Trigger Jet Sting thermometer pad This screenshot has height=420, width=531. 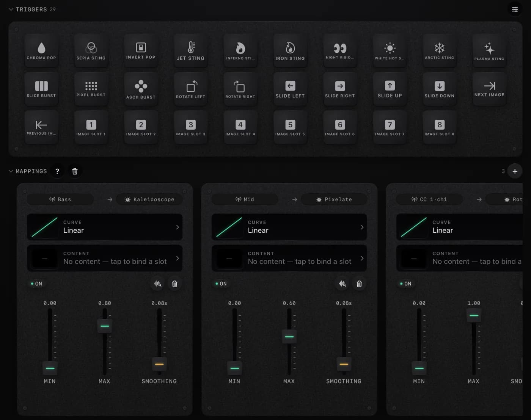(191, 50)
